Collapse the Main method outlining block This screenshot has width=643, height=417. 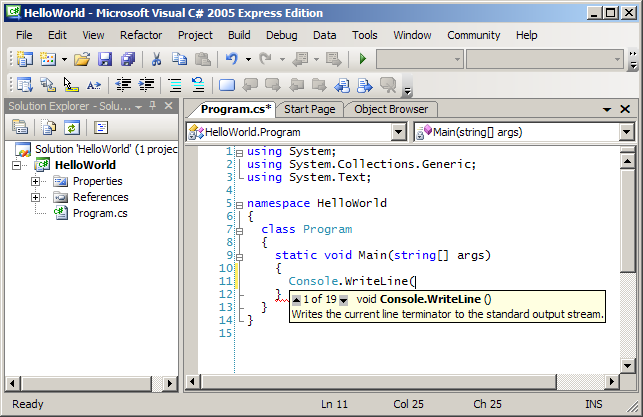point(239,257)
